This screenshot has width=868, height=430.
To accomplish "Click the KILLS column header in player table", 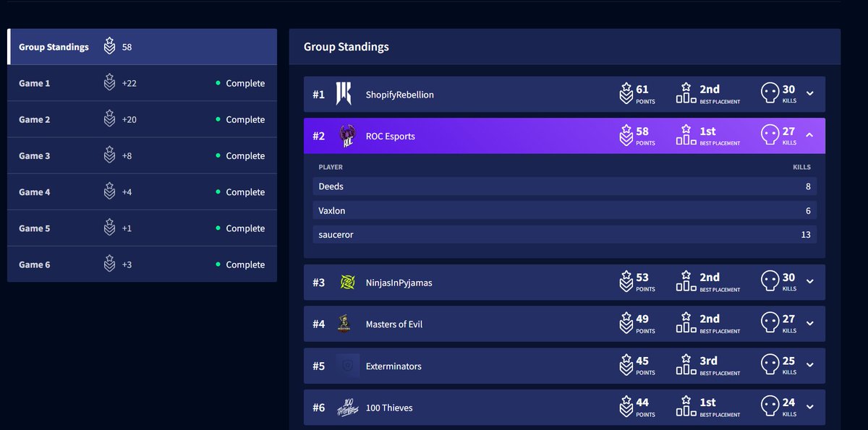I will click(801, 167).
